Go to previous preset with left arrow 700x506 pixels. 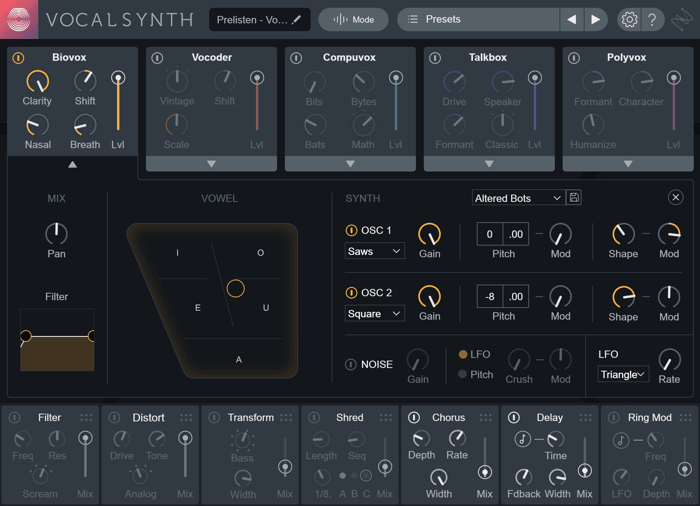click(571, 20)
